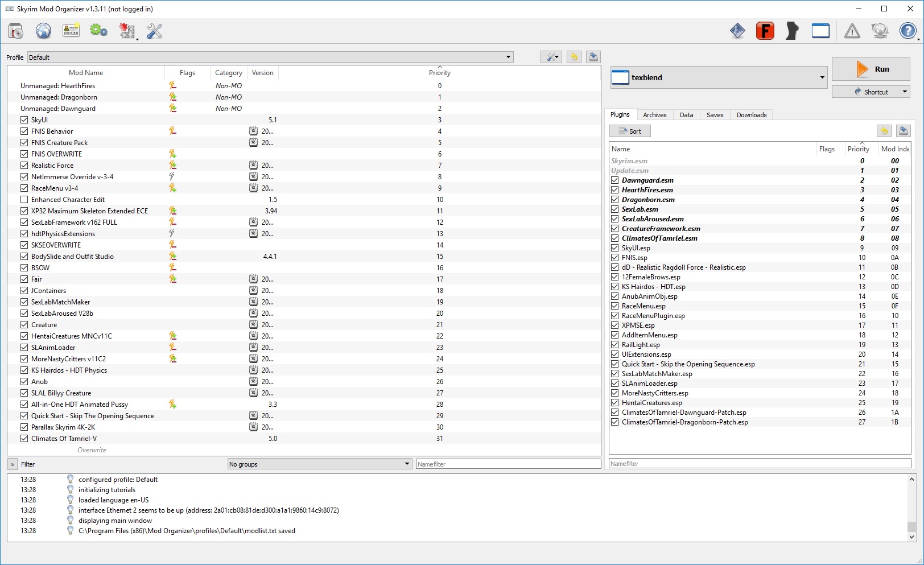The height and width of the screenshot is (565, 924).
Task: Open the Tools puzzle-piece toolbar icon
Action: (x=127, y=31)
